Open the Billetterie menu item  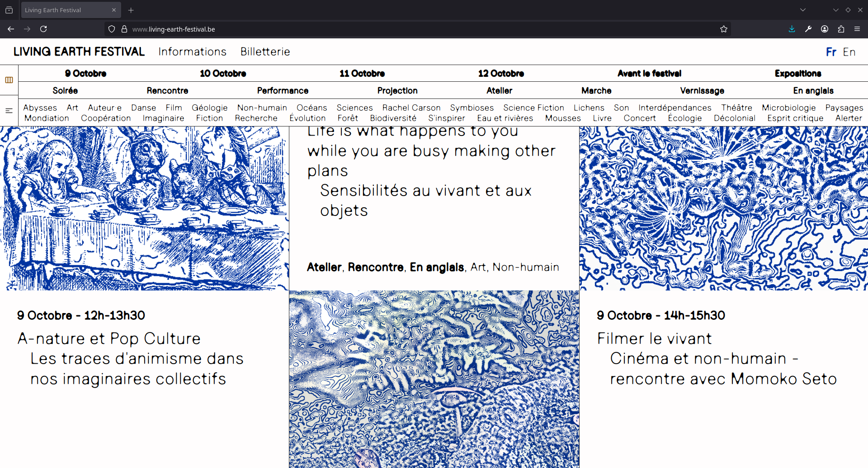tap(265, 52)
